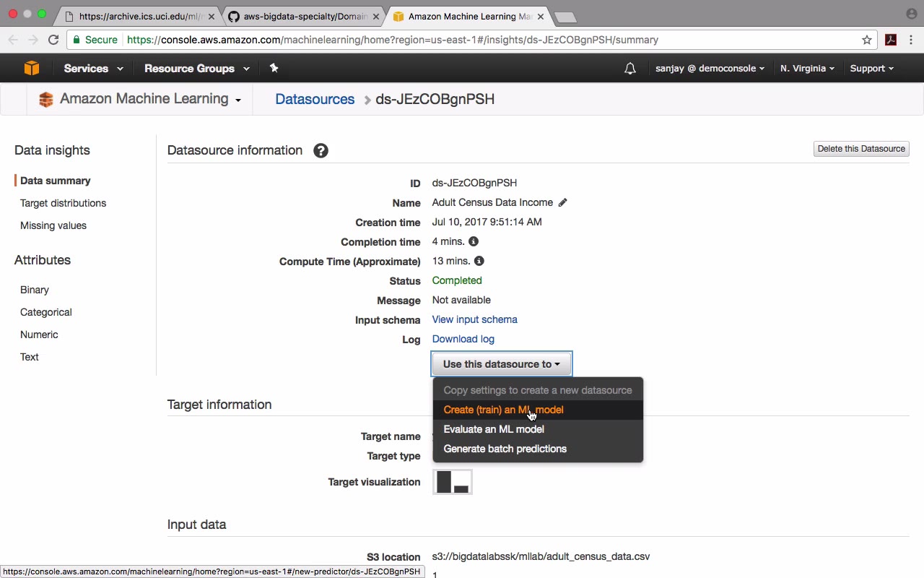Click the Target visualization bar chart thumbnail
Image resolution: width=924 pixels, height=578 pixels.
453,482
